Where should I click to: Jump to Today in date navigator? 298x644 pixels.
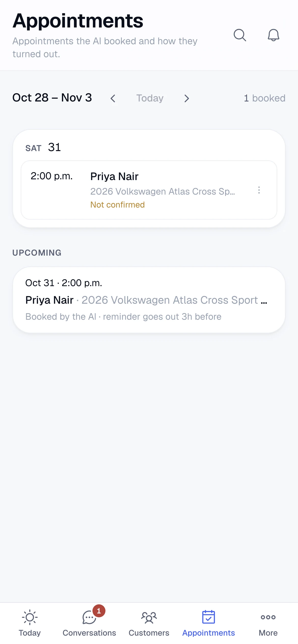[150, 98]
